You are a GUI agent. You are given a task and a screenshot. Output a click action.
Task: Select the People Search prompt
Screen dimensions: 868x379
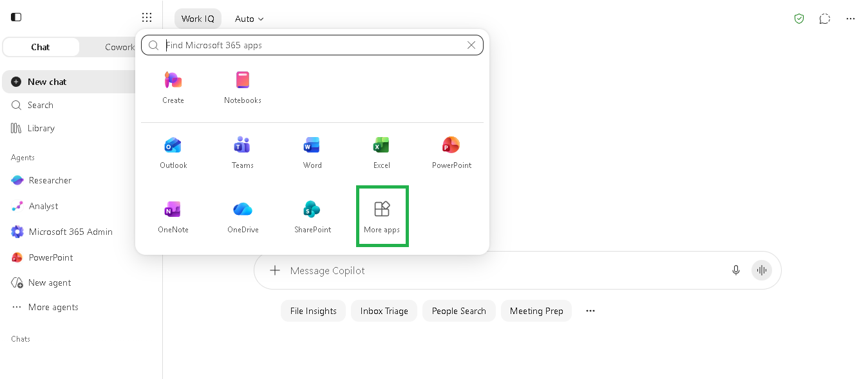coord(459,311)
